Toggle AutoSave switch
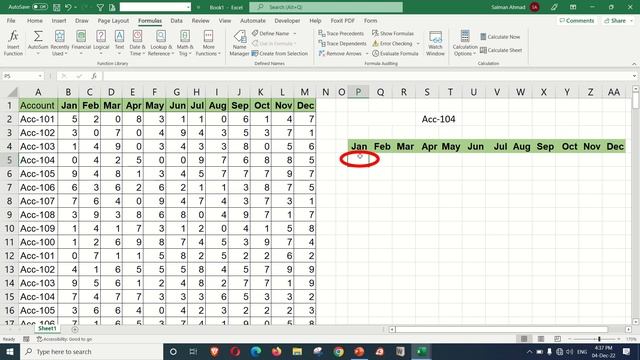640x360 pixels. click(40, 7)
